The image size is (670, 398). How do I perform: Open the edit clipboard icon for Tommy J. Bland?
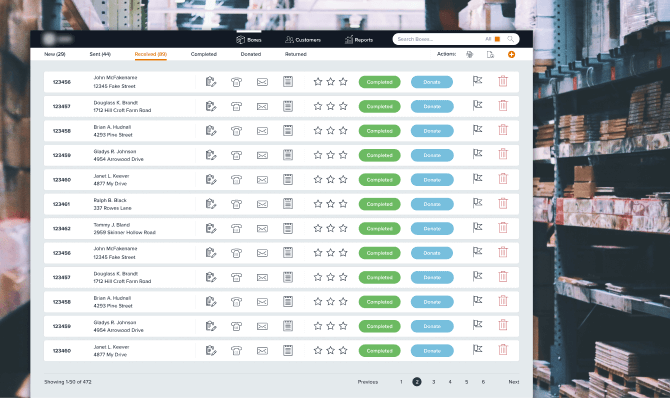211,228
